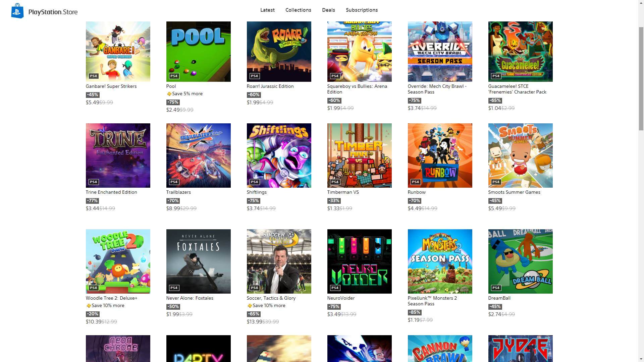Screen dimensions: 644x362
Task: Open the Latest menu
Action: (267, 10)
